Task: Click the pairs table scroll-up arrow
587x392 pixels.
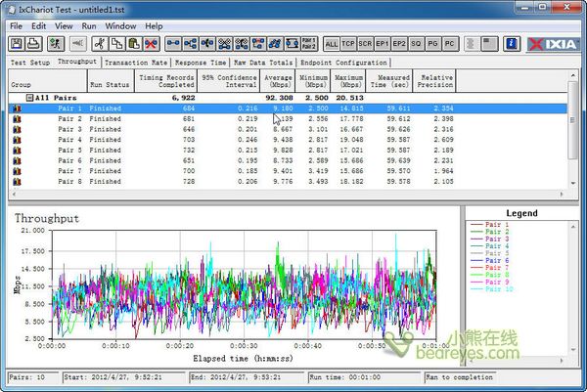Action: pyautogui.click(x=572, y=75)
